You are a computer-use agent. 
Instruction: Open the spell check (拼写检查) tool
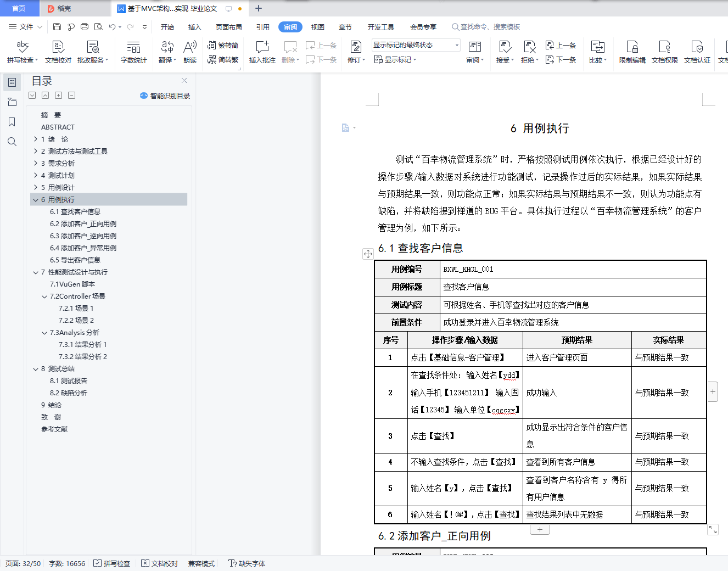click(x=23, y=52)
